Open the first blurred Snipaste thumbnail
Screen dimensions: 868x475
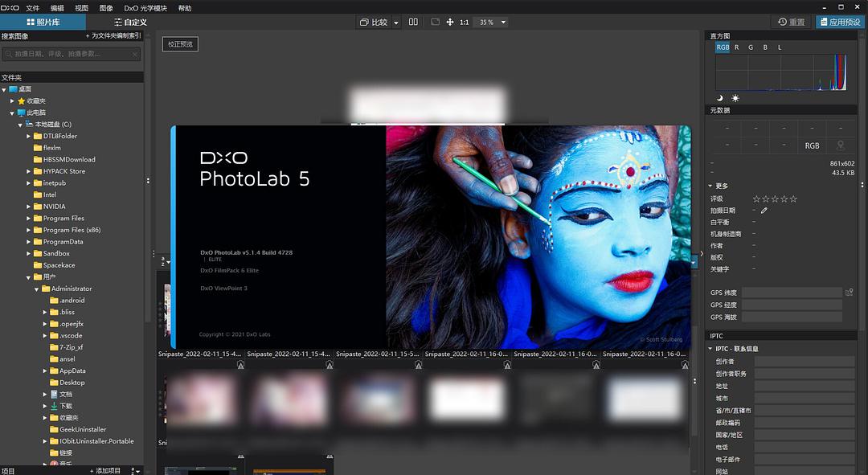[201, 399]
